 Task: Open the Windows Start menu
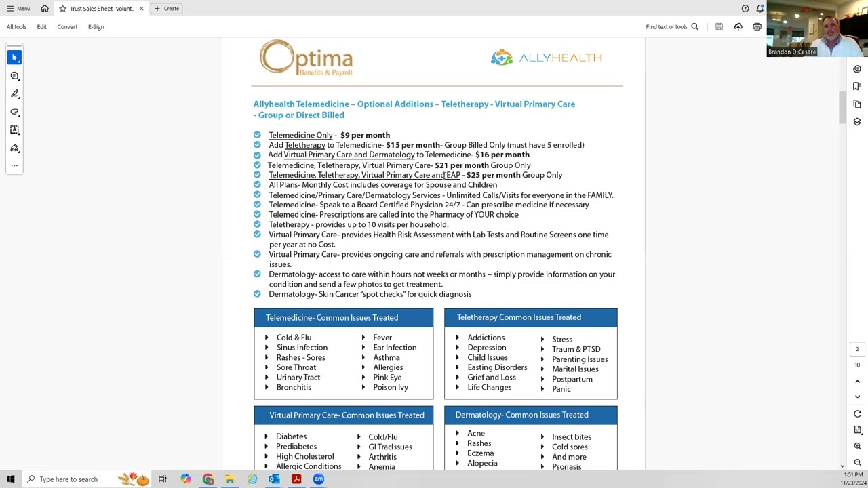[10, 479]
